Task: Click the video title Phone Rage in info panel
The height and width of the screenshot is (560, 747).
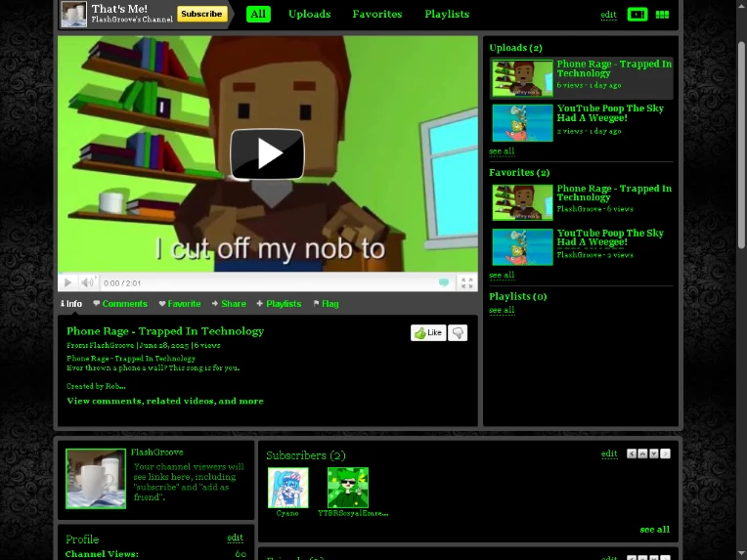Action: [165, 331]
